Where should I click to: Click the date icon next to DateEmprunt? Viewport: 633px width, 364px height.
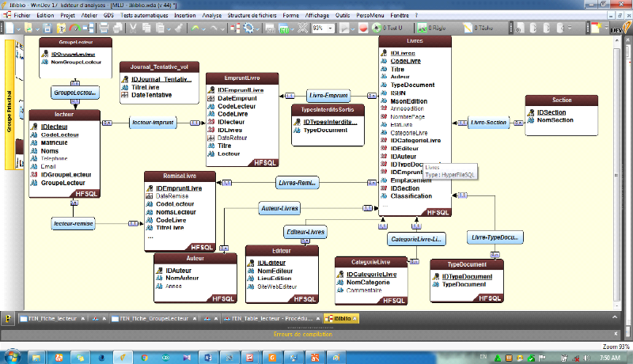[x=211, y=98]
